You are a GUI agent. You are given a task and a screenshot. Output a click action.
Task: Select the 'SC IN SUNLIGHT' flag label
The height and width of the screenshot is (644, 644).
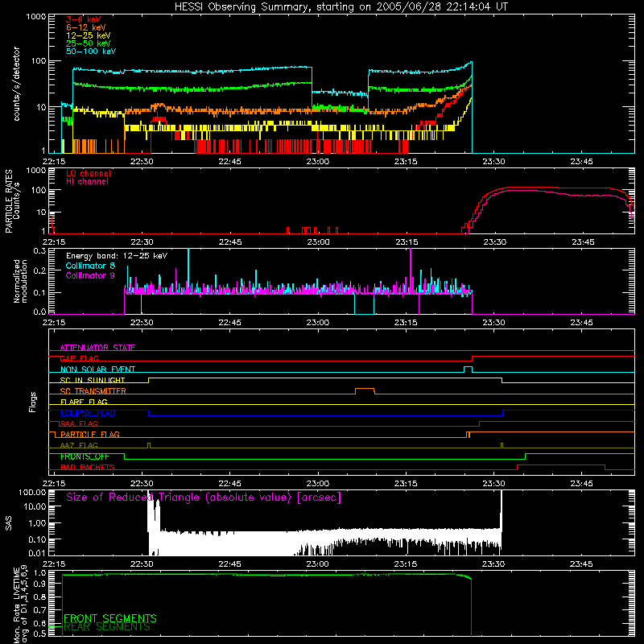tap(93, 380)
